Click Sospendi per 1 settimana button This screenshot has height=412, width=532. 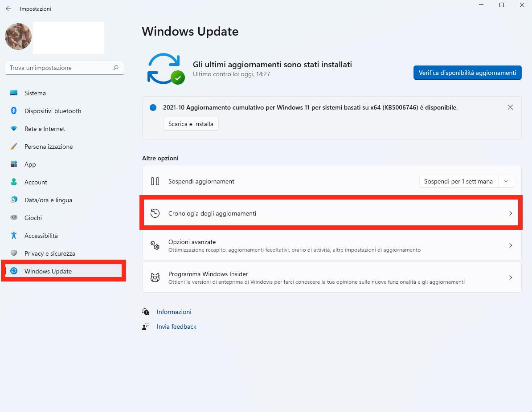tap(459, 181)
